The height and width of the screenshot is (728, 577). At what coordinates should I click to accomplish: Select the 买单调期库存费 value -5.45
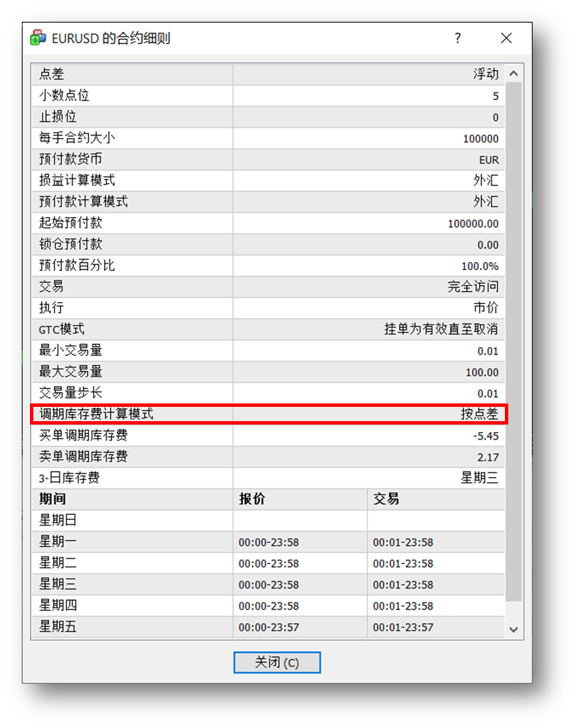click(484, 435)
